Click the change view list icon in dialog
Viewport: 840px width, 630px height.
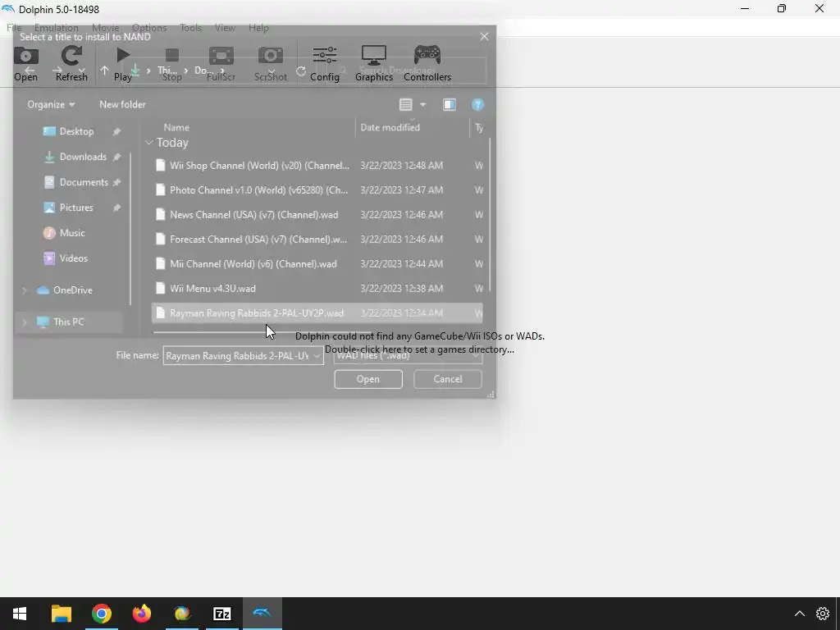click(x=405, y=104)
